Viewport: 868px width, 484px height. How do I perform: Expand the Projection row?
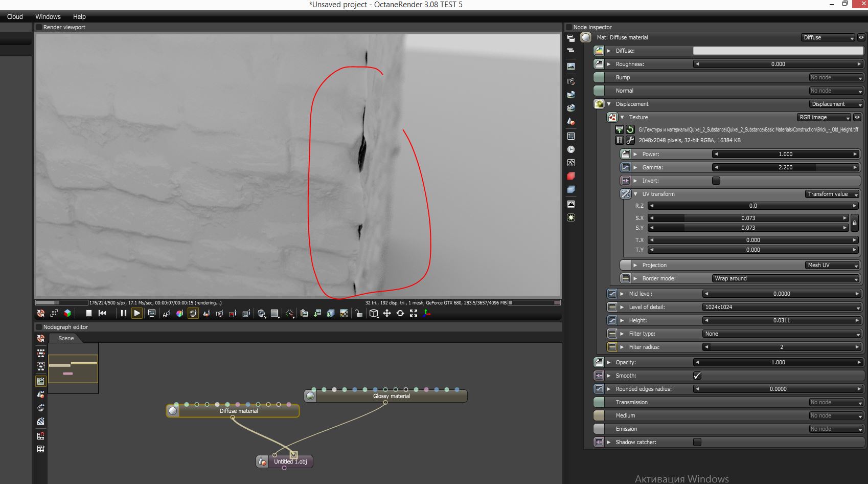[x=635, y=265]
